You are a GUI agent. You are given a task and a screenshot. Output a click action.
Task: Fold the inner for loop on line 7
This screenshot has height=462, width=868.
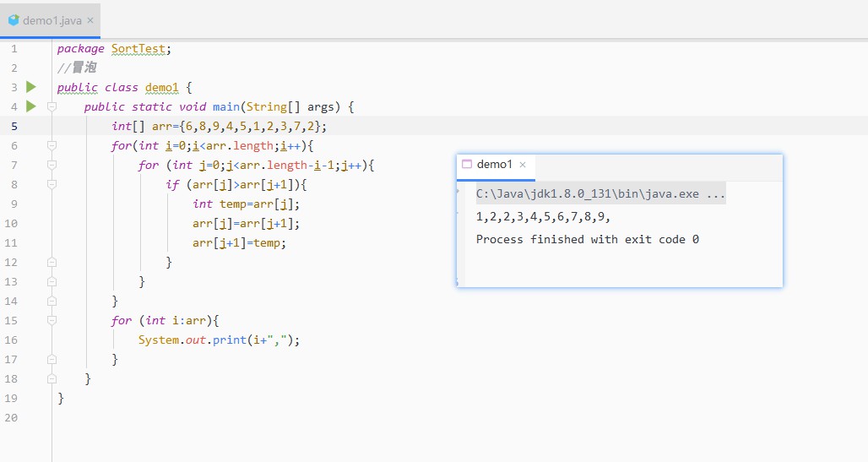click(52, 165)
